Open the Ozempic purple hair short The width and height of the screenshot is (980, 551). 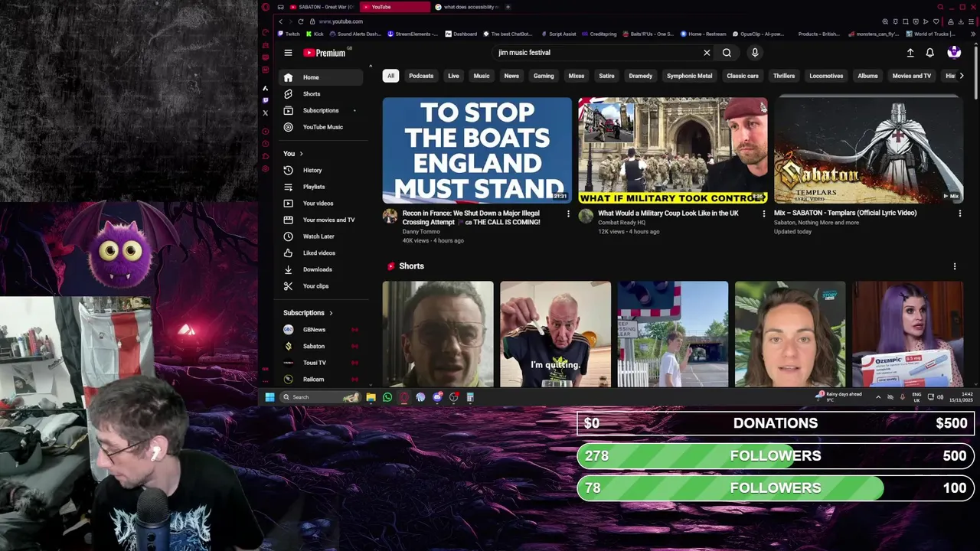(x=908, y=334)
